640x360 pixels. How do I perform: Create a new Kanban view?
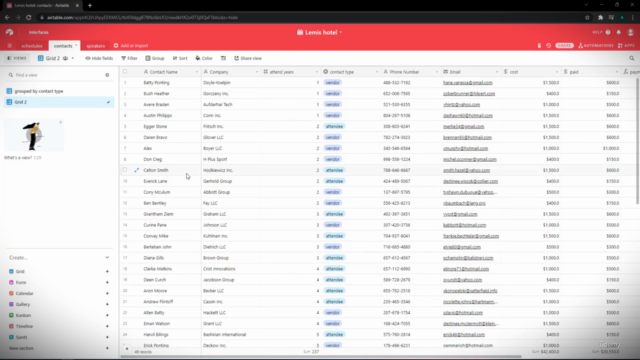[x=60, y=316]
